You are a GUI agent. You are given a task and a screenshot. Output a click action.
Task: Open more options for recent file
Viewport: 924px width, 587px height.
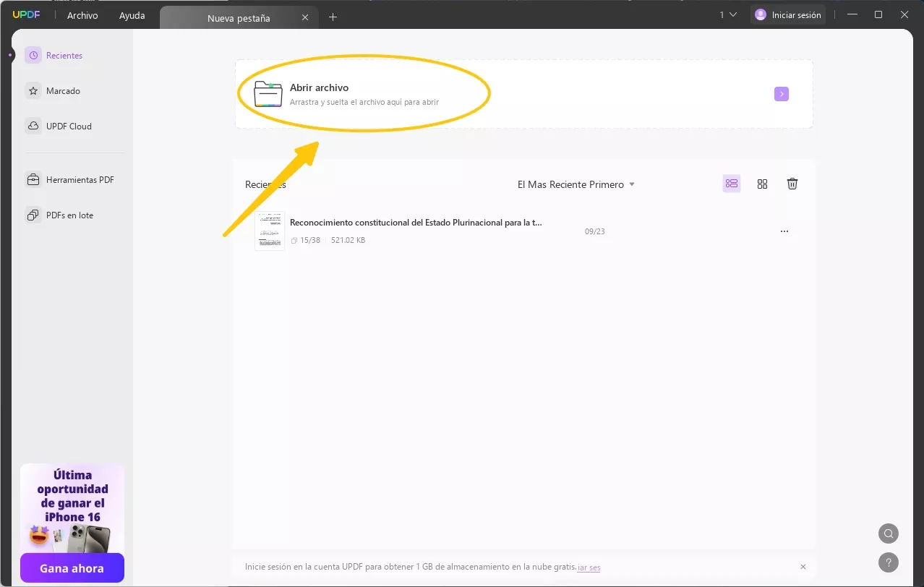[x=784, y=231]
